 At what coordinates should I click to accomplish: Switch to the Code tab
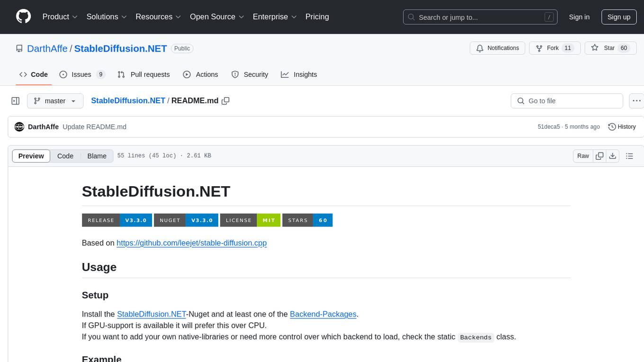34,74
